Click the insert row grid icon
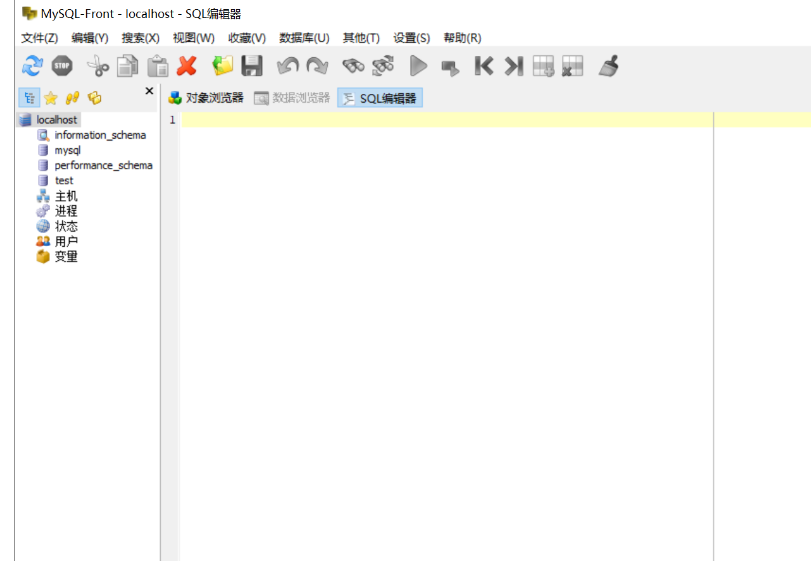 pyautogui.click(x=544, y=66)
